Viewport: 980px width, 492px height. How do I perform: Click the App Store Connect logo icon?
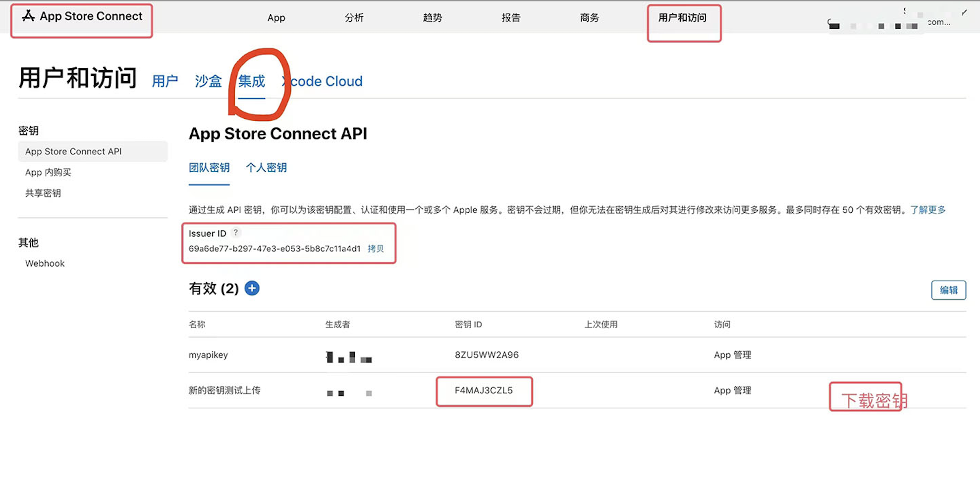(29, 15)
